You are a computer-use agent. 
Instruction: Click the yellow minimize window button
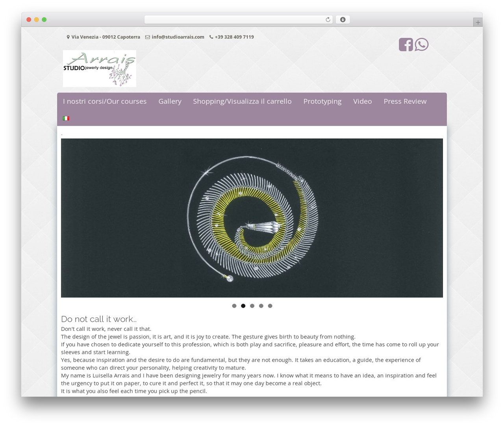point(36,20)
